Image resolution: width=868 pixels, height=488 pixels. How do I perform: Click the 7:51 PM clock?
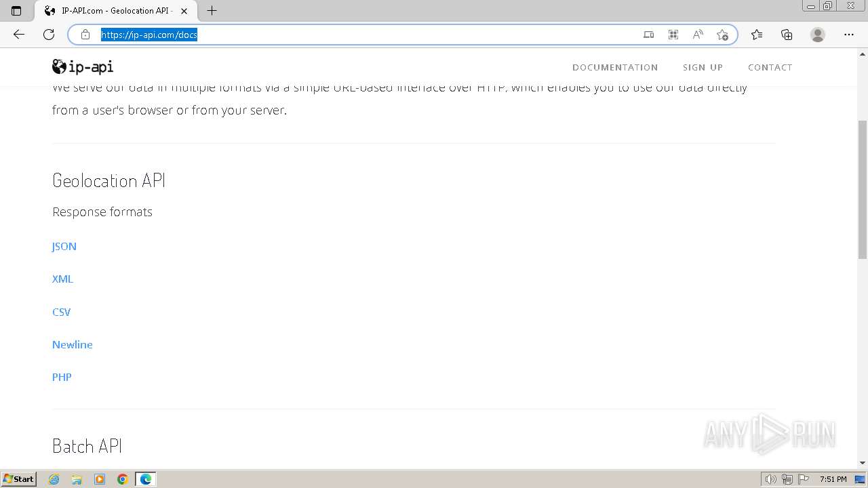(x=833, y=479)
